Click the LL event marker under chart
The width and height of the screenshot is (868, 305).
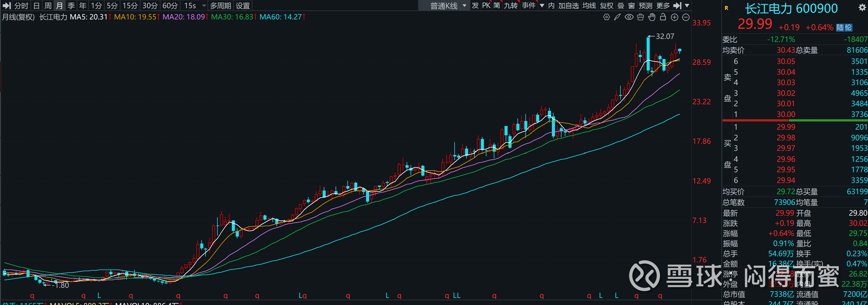point(456,296)
